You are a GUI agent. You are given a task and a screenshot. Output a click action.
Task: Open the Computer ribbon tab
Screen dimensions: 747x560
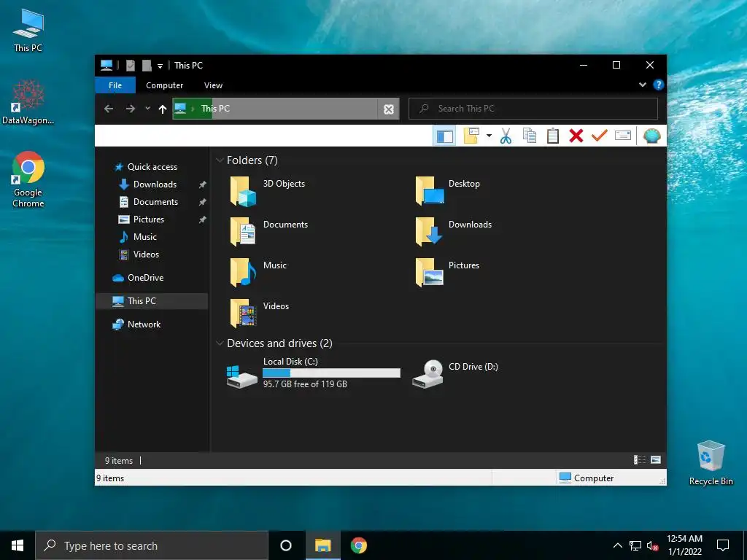click(164, 85)
